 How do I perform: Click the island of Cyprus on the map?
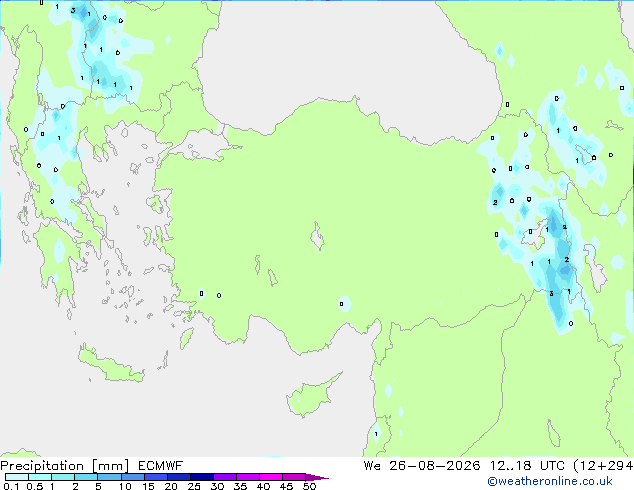pos(309,397)
